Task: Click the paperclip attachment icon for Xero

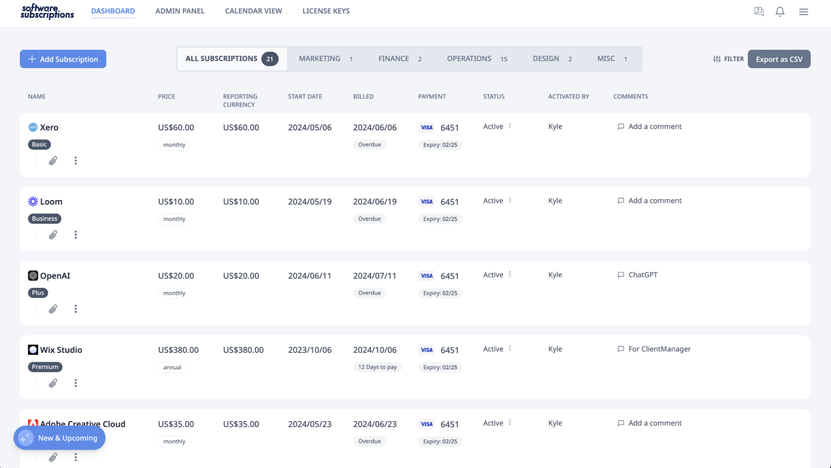Action: coord(53,161)
